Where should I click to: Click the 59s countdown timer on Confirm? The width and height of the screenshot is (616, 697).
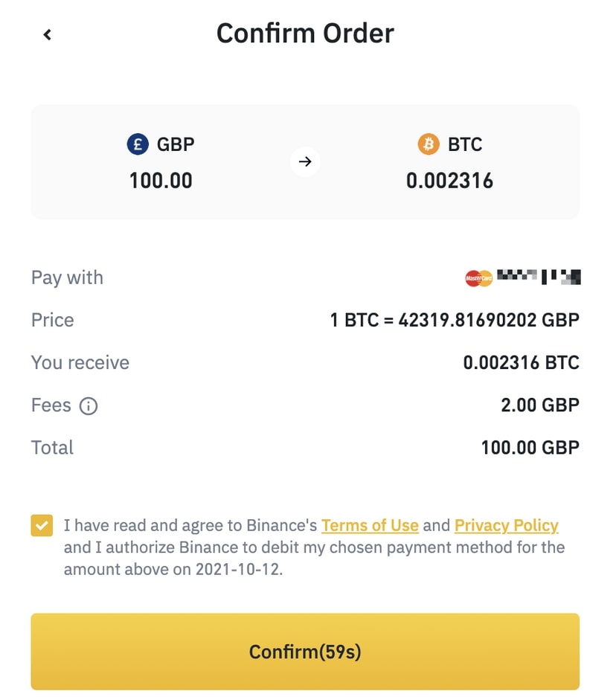pyautogui.click(x=342, y=651)
